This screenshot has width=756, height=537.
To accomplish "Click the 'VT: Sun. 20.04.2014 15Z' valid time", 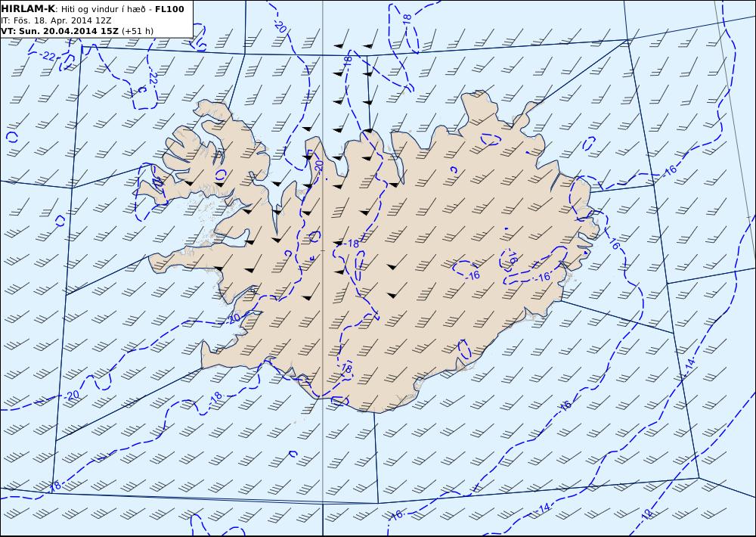I will click(60, 31).
